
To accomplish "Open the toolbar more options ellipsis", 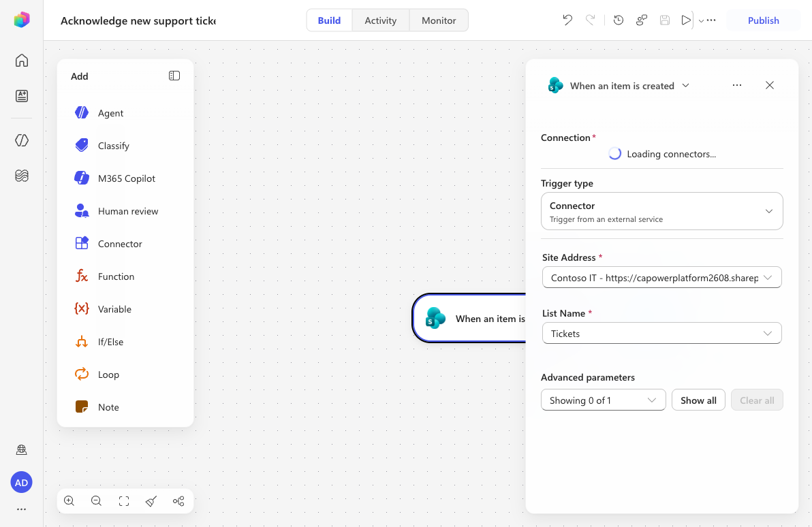I will click(x=712, y=20).
